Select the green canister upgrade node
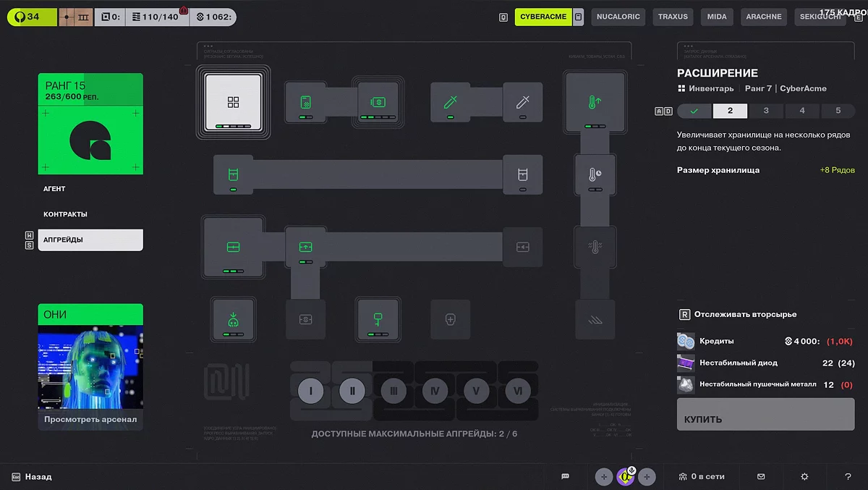This screenshot has height=490, width=868. pos(233,174)
